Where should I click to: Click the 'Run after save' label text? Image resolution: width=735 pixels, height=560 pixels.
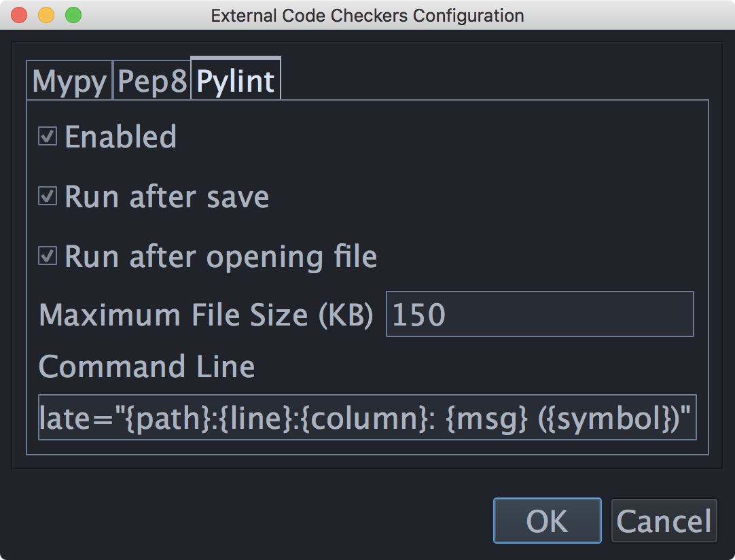pos(167,196)
